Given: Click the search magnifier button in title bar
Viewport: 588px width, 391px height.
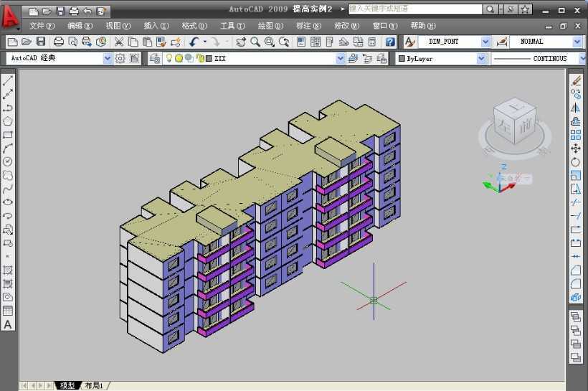Looking at the screenshot, I should [x=490, y=9].
